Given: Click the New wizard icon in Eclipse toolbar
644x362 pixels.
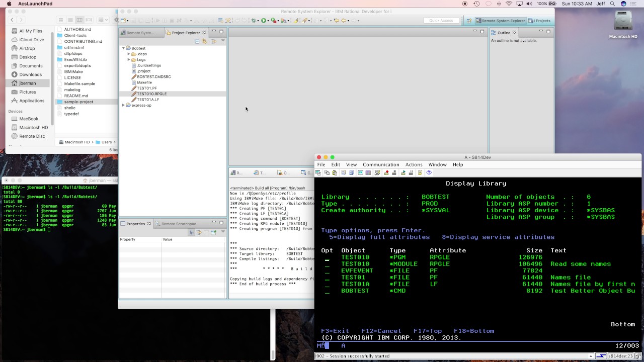Looking at the screenshot, I should click(x=123, y=21).
